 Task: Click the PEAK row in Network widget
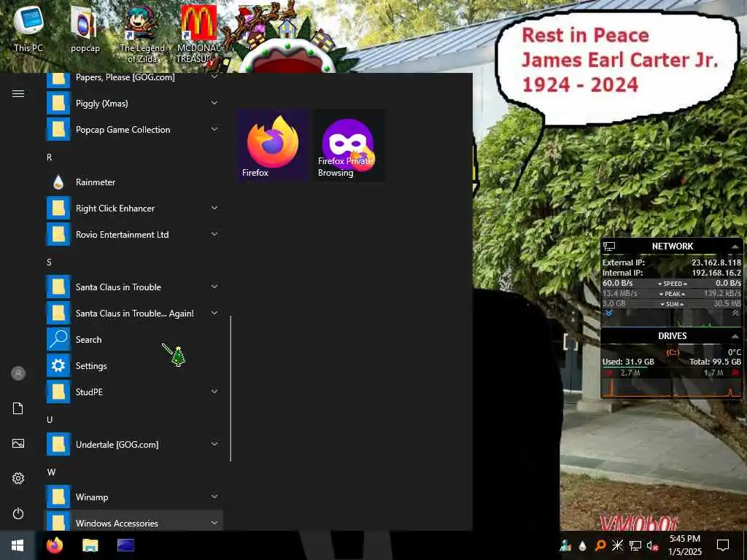pyautogui.click(x=672, y=293)
